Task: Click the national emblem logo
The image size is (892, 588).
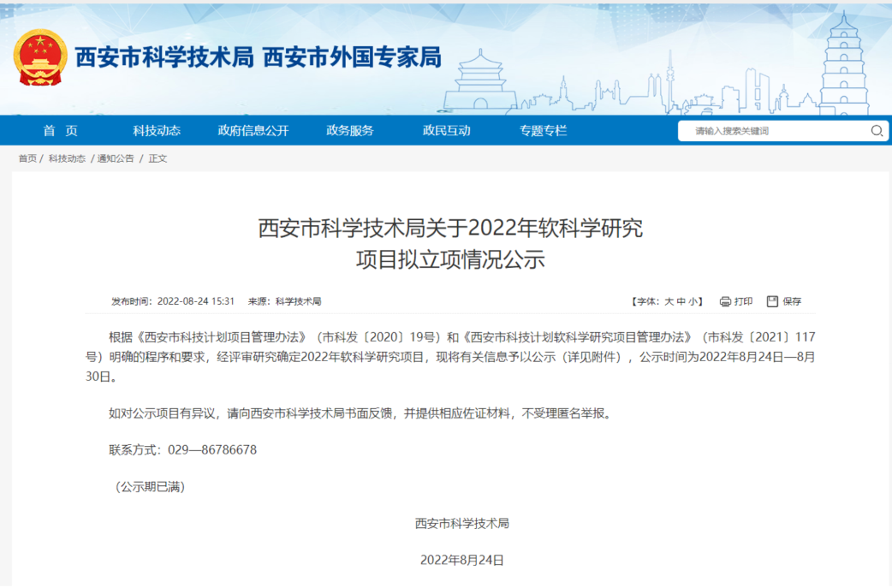Action: click(x=40, y=57)
